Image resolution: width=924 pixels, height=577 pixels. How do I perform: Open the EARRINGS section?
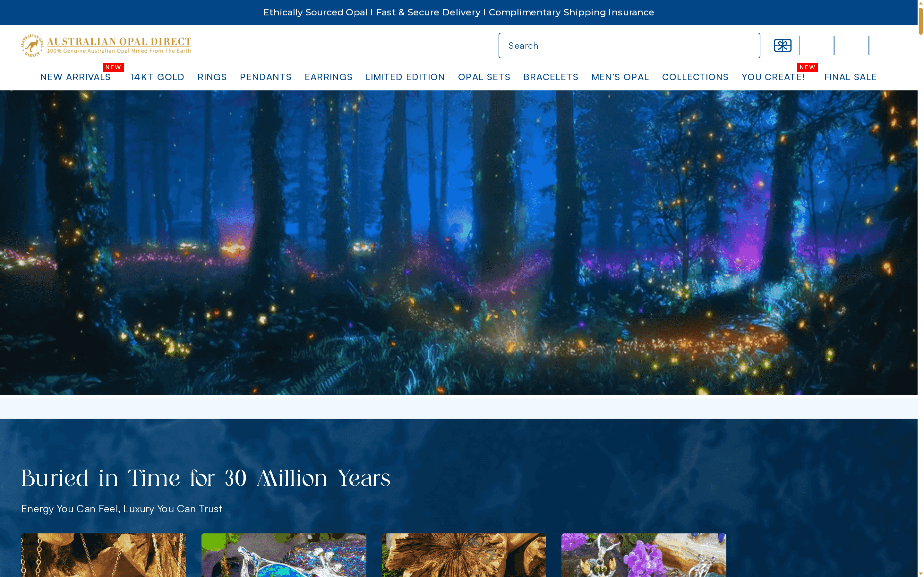[x=328, y=77]
